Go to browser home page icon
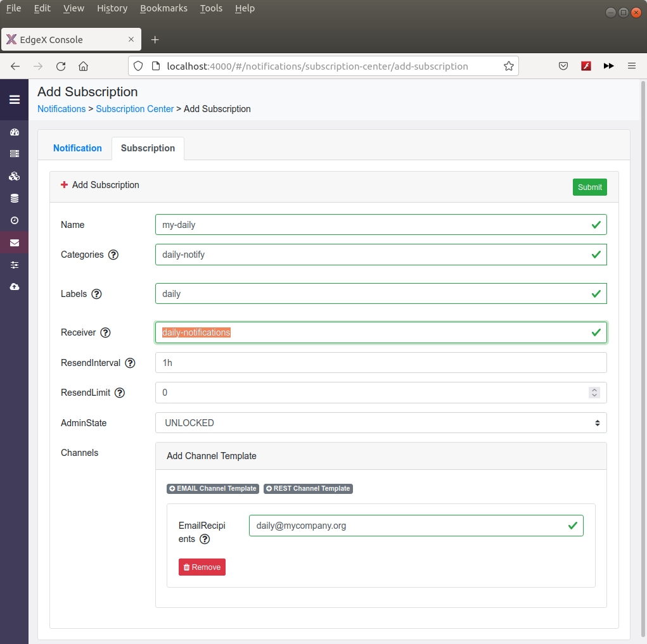The height and width of the screenshot is (644, 647). [x=84, y=66]
